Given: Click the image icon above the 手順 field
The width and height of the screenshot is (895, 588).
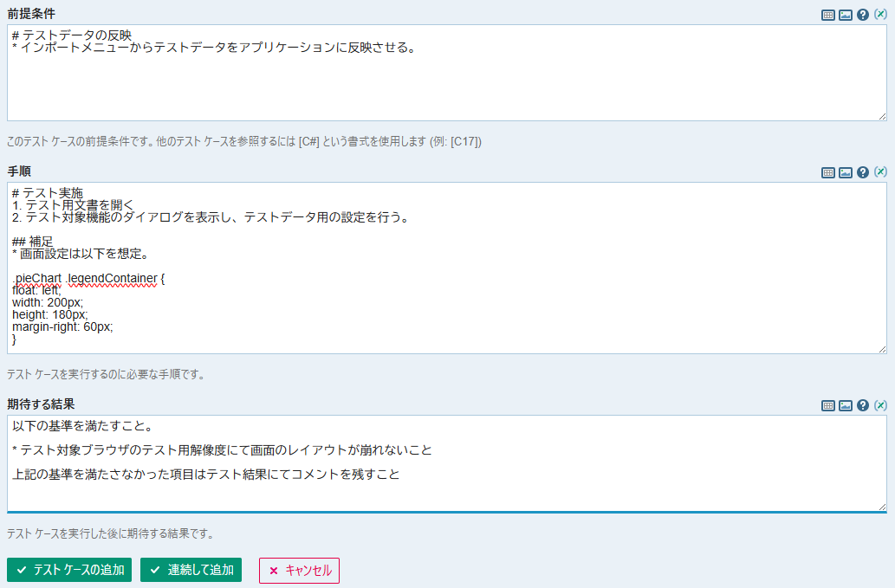Looking at the screenshot, I should coord(846,172).
